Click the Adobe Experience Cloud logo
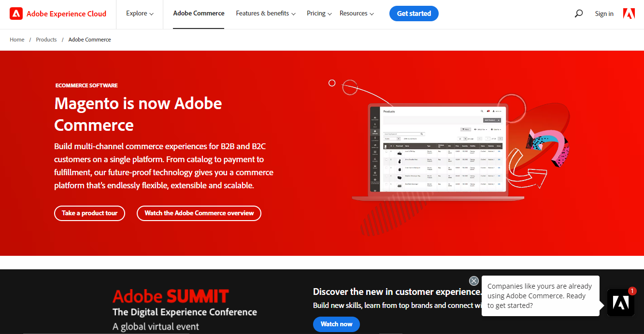The image size is (644, 334). [x=58, y=14]
